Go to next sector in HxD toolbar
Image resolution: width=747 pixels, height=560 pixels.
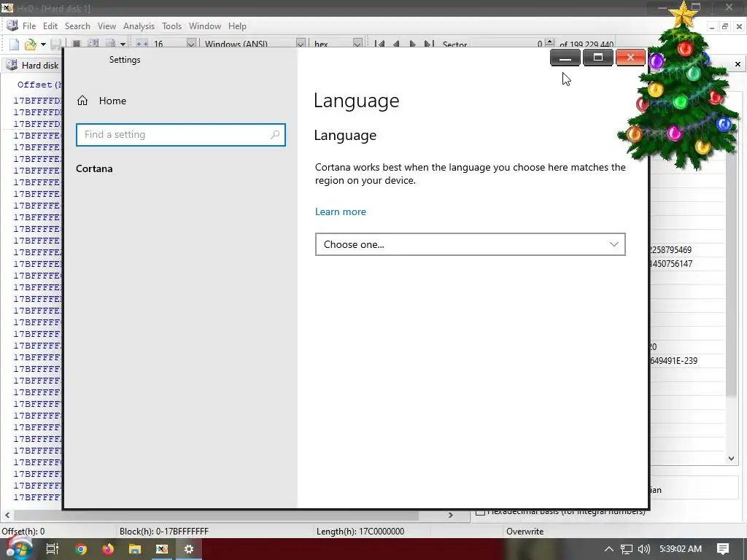click(413, 44)
